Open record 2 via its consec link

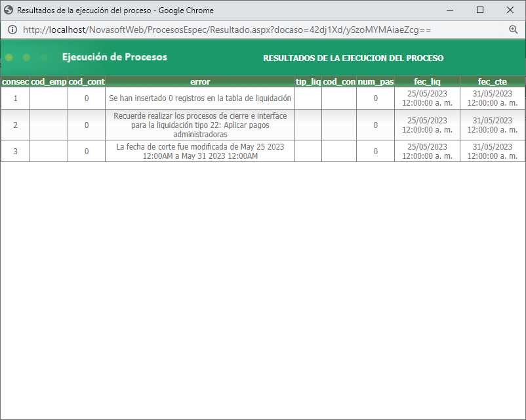pyautogui.click(x=15, y=125)
